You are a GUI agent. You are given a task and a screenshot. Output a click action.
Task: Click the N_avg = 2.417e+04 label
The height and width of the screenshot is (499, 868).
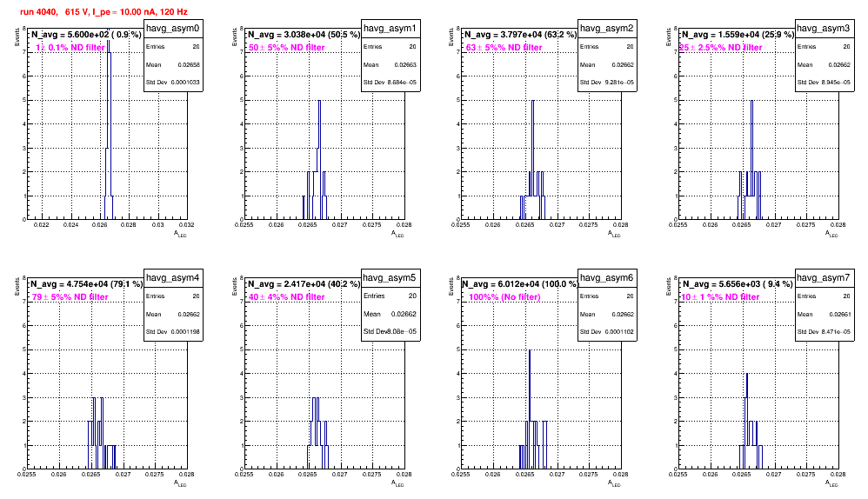(x=304, y=283)
